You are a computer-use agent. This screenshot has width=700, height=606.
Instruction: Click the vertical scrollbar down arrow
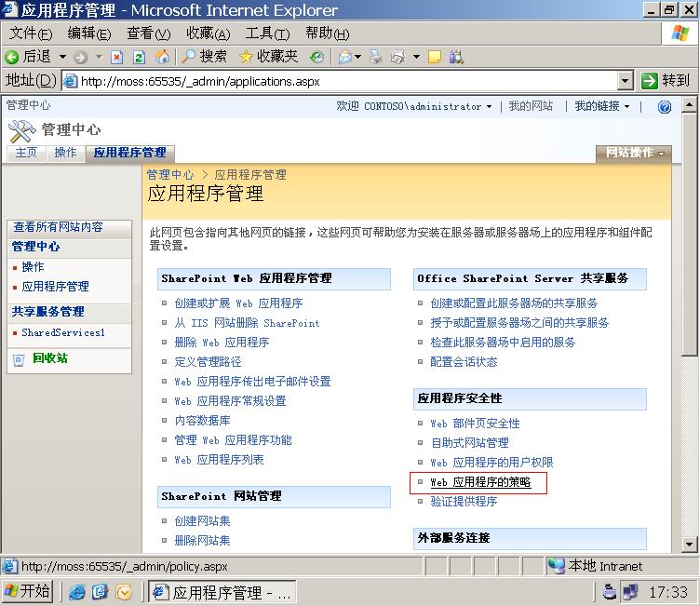pyautogui.click(x=689, y=545)
